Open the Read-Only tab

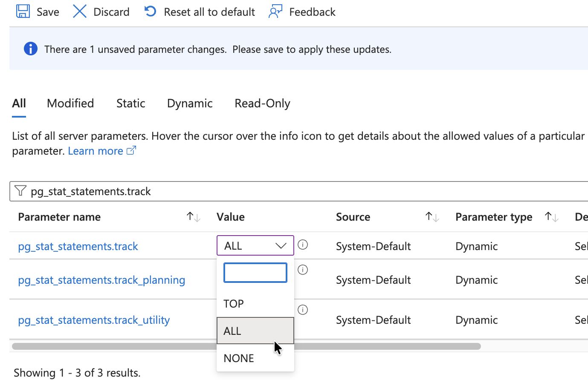pos(262,103)
